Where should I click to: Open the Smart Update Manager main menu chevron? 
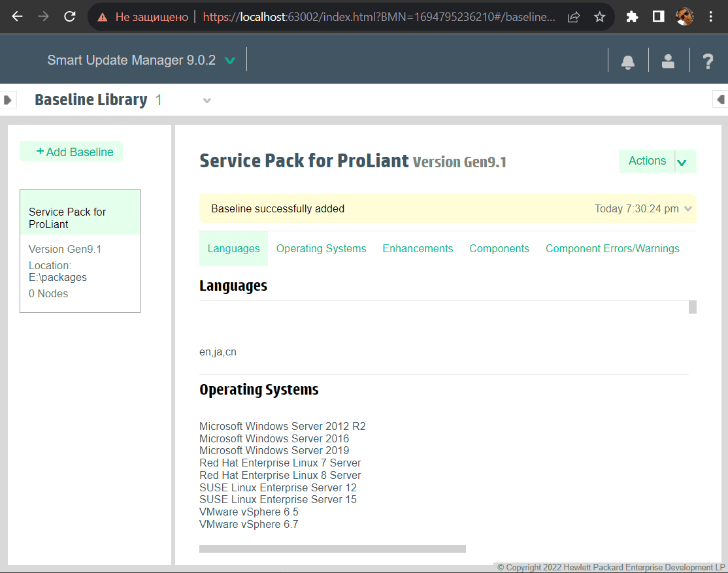[230, 60]
